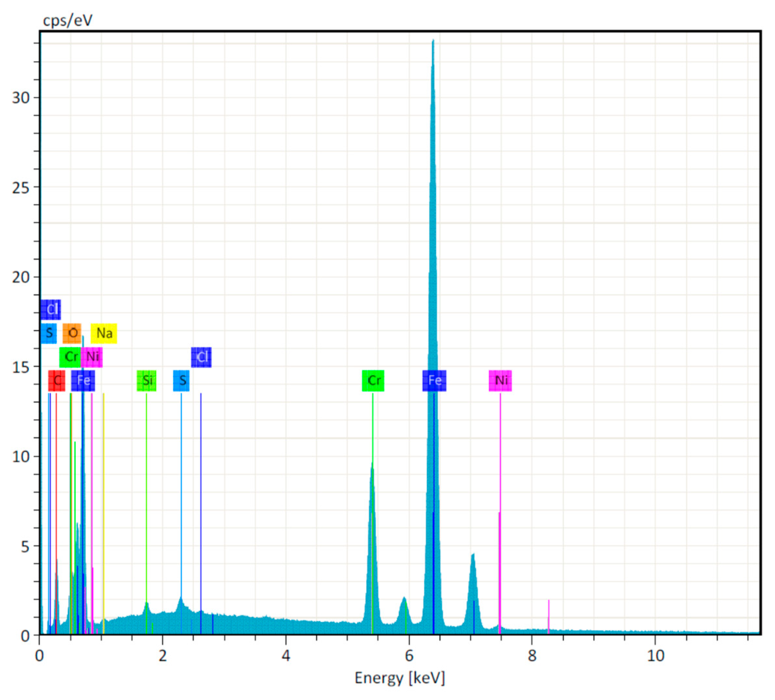This screenshot has height=700, width=775.
Task: Click the topmost Cl label at far left
Action: 51,309
